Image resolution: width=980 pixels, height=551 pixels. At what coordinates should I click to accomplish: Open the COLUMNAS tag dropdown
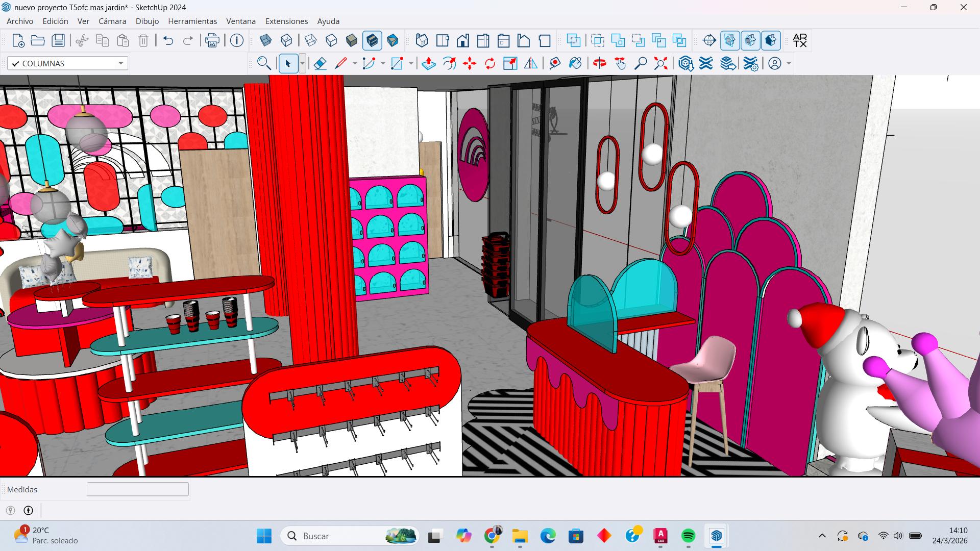[x=120, y=63]
